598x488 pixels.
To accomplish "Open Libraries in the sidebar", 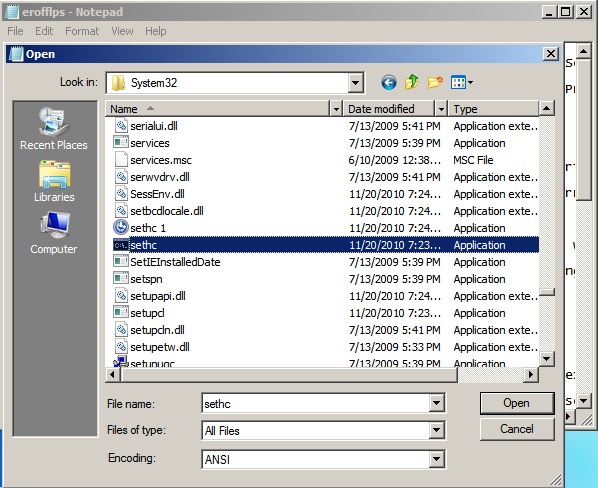I will click(x=54, y=181).
